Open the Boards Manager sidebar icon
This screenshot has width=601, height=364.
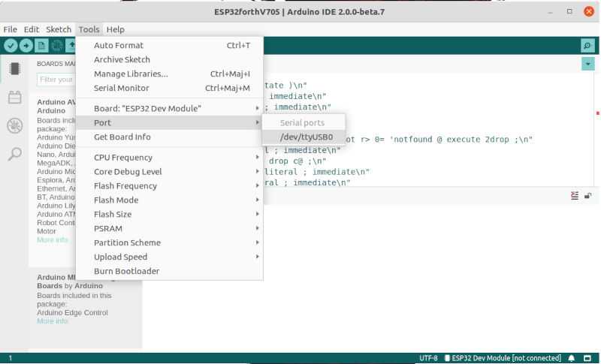click(x=14, y=69)
